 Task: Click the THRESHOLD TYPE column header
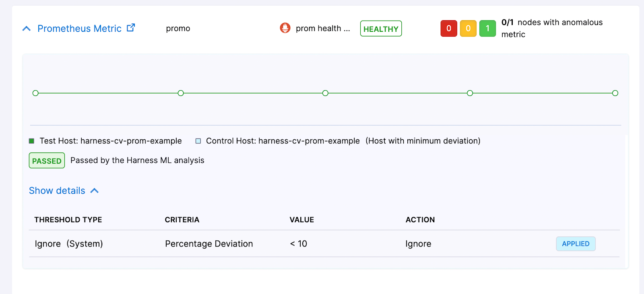[x=68, y=220]
